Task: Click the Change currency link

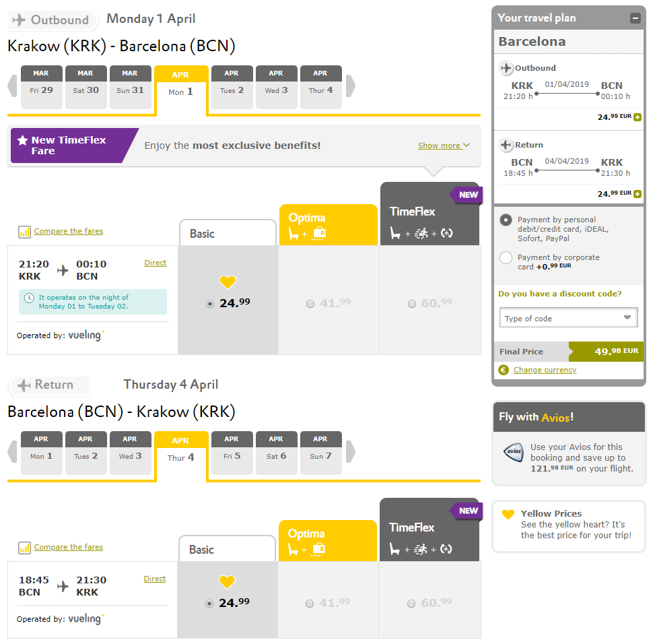Action: (x=545, y=370)
